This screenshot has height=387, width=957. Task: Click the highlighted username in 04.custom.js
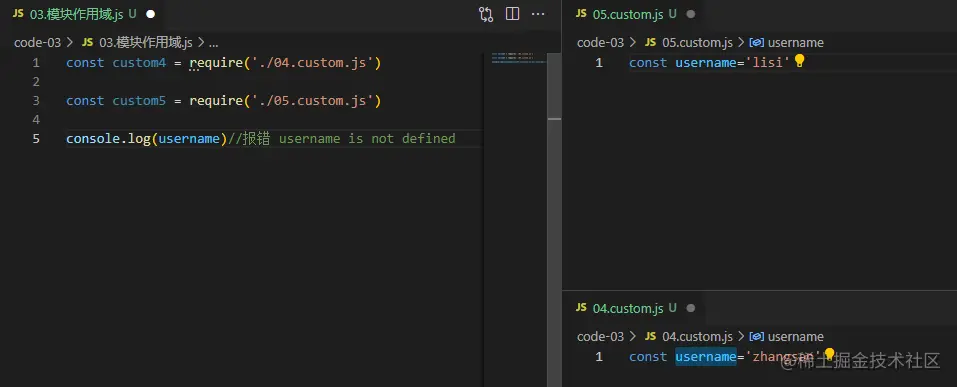(706, 356)
